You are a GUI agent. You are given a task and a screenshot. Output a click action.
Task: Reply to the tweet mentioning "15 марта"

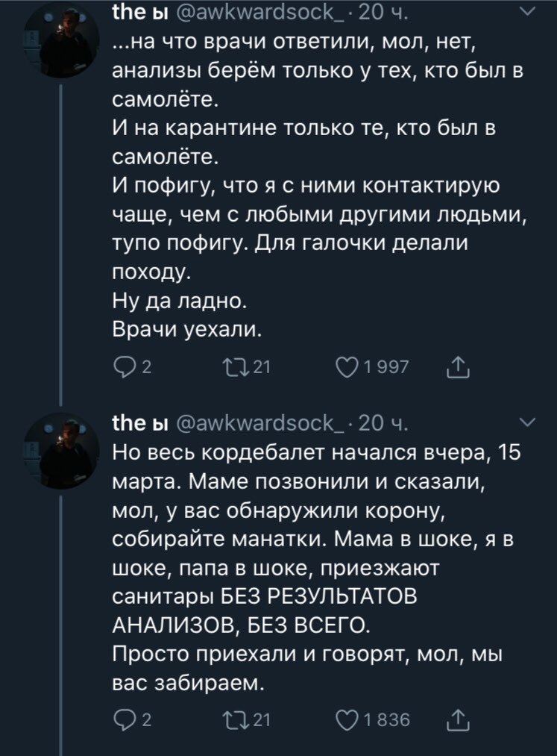[x=120, y=721]
